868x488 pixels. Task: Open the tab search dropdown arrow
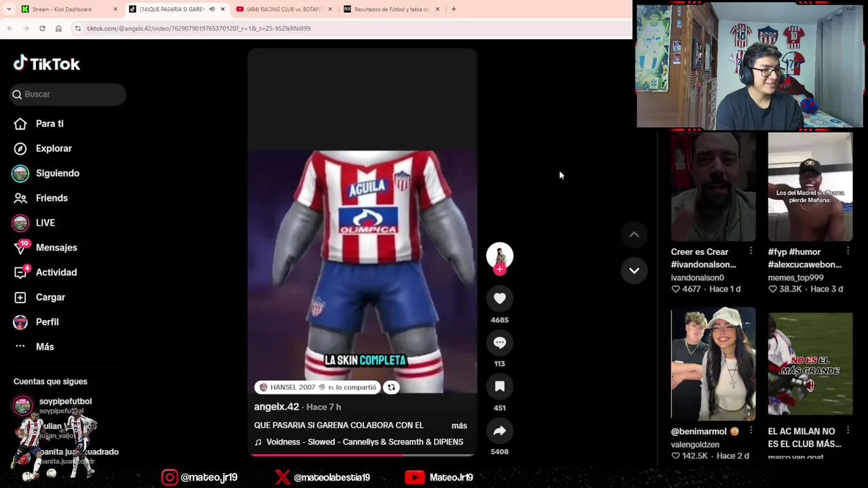(8, 9)
